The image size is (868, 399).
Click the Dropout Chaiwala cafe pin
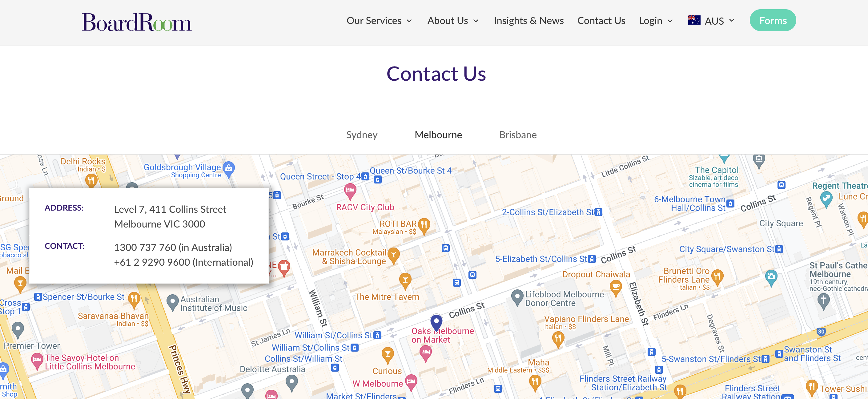[616, 288]
